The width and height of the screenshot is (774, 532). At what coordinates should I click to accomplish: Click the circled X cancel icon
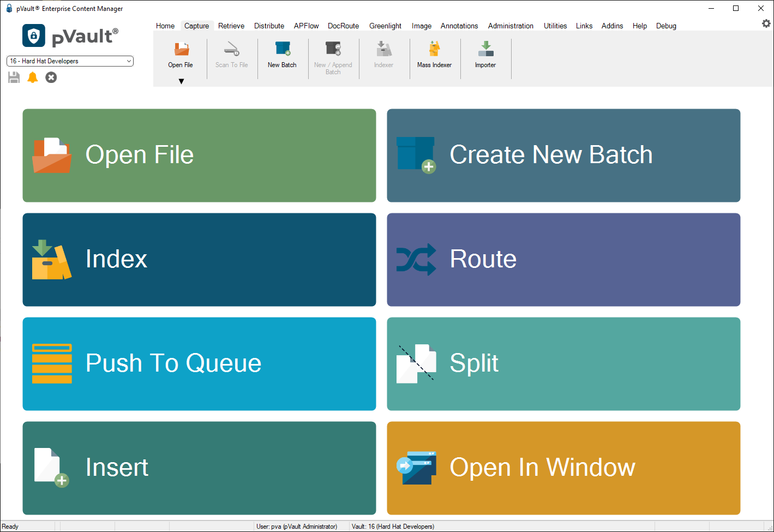(51, 77)
